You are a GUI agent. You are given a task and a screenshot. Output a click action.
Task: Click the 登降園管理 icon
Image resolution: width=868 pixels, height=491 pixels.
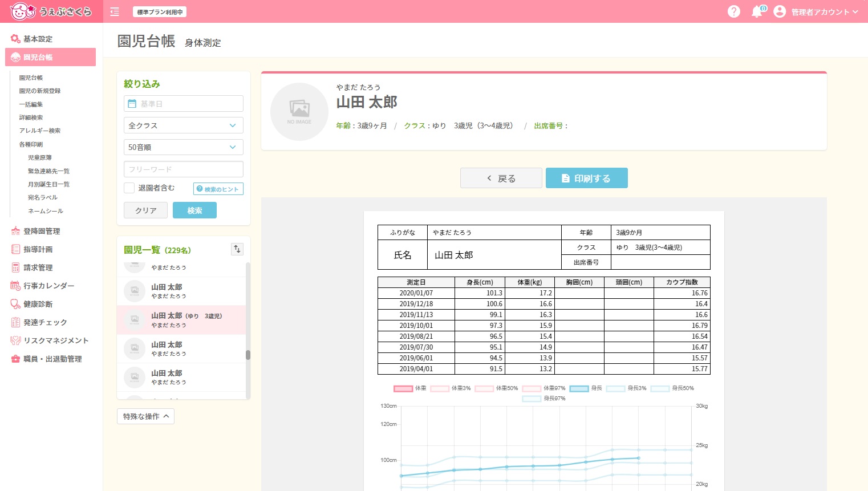[x=15, y=231]
